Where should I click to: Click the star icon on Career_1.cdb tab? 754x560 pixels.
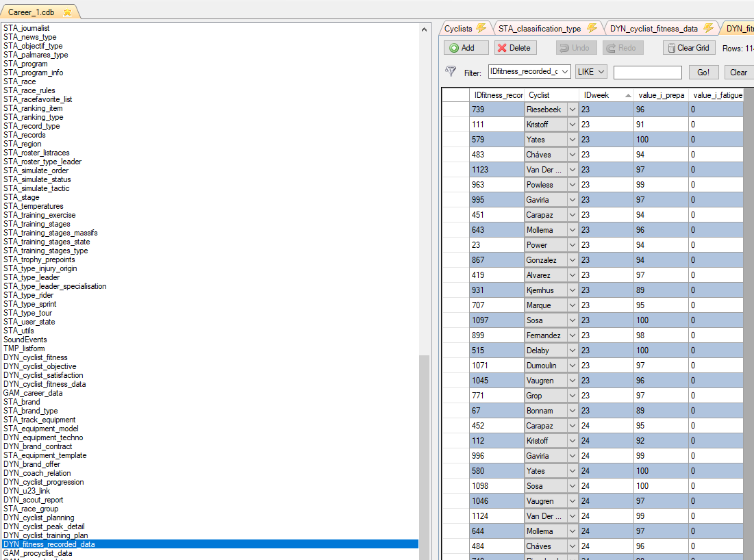pyautogui.click(x=67, y=12)
